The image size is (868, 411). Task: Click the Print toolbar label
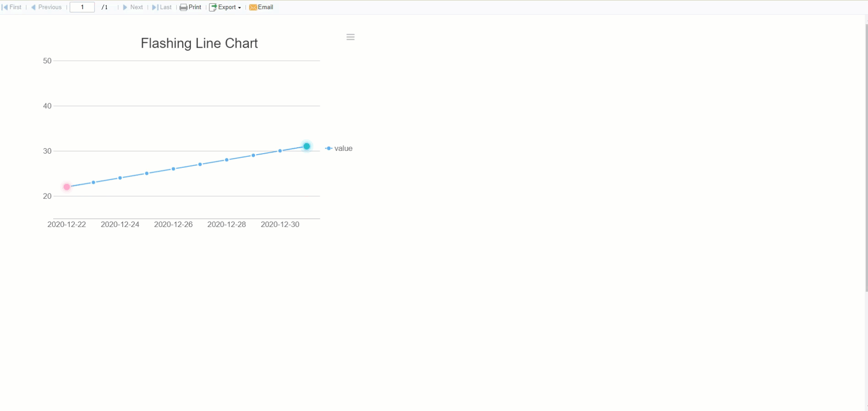point(195,7)
